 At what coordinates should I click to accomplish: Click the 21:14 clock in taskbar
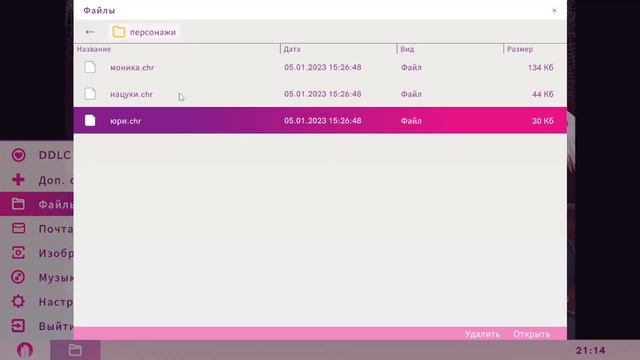click(591, 350)
